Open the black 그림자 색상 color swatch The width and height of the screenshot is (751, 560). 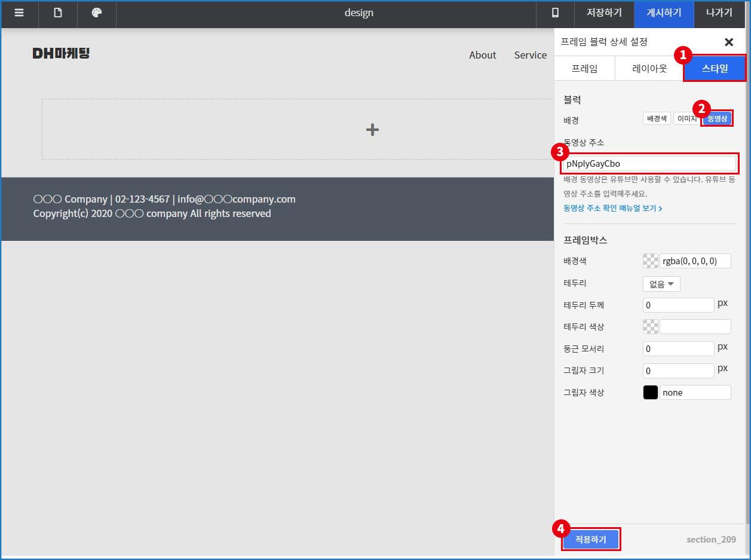[650, 393]
